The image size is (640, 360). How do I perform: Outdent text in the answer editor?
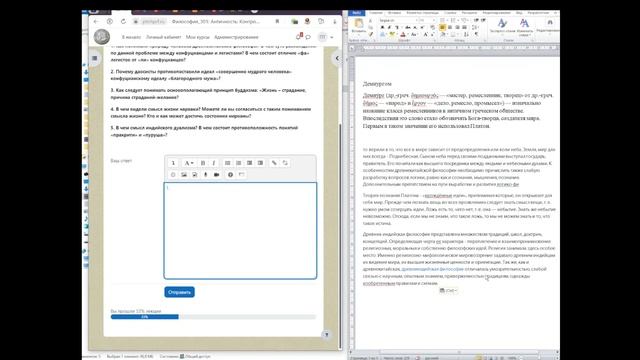(x=249, y=163)
